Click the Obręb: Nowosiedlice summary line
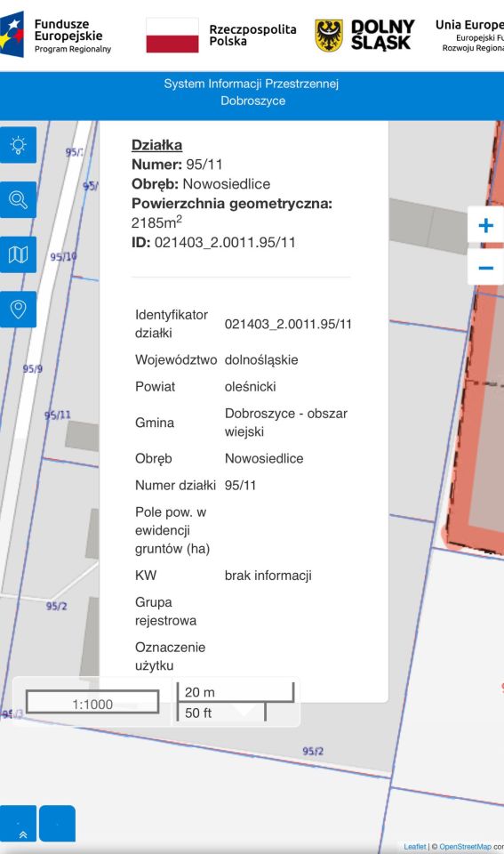 [201, 184]
